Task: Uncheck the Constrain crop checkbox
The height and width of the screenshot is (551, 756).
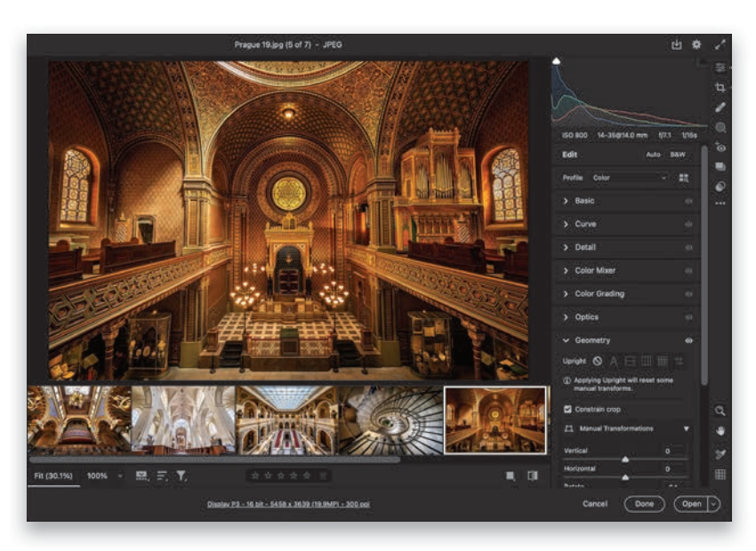Action: pos(568,410)
